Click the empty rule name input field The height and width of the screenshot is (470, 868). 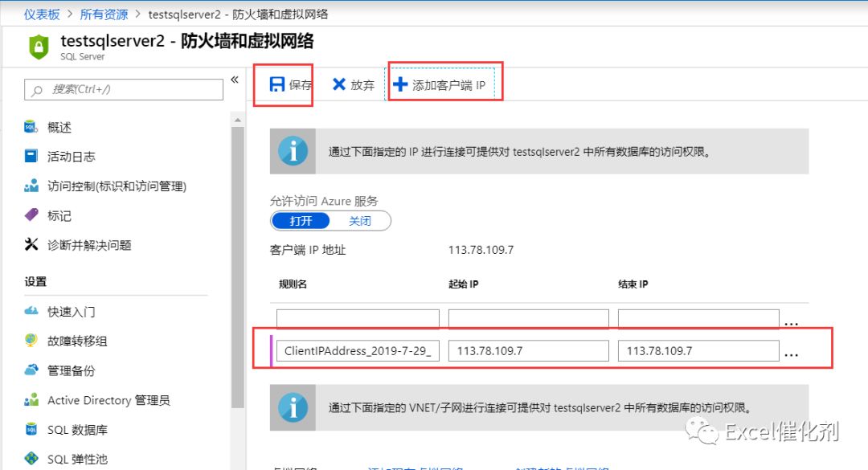click(358, 318)
